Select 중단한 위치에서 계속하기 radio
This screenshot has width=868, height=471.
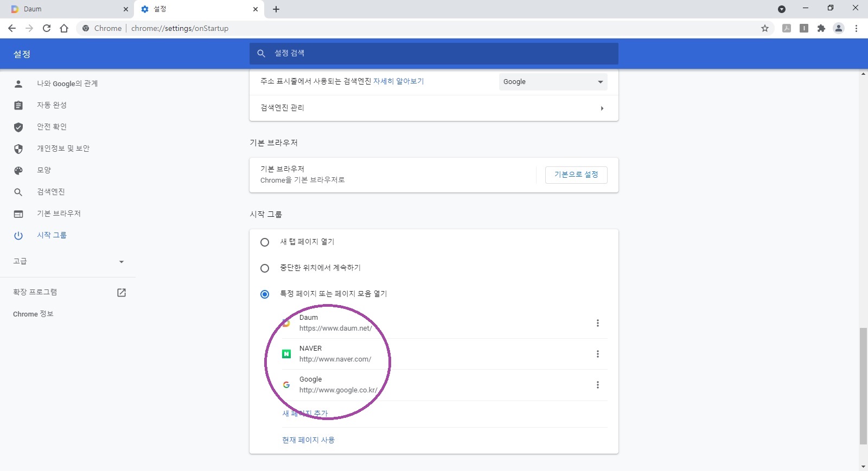click(265, 268)
